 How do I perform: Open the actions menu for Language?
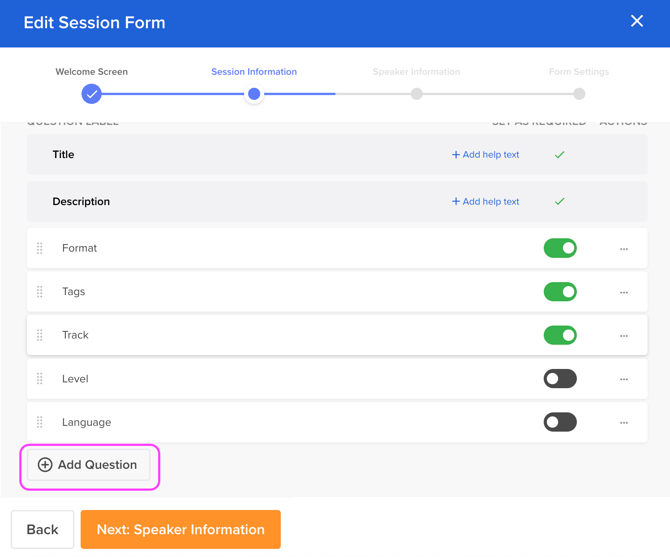coord(624,423)
